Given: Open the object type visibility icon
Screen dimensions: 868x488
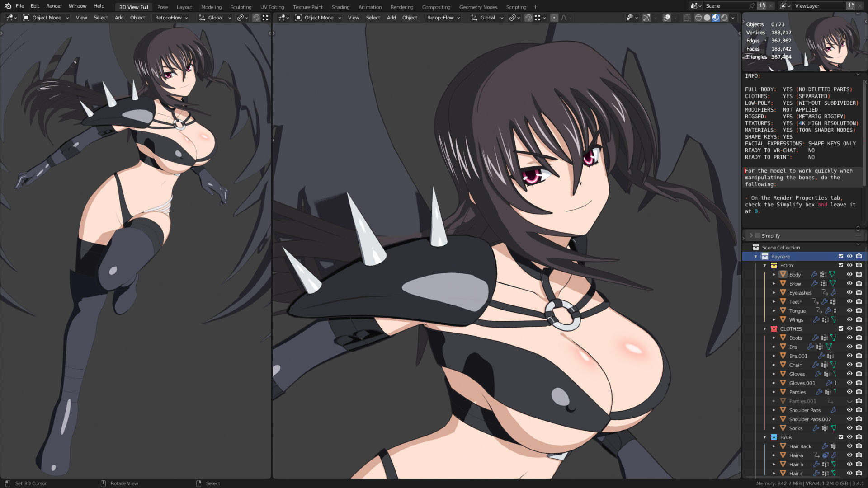Looking at the screenshot, I should [x=632, y=18].
